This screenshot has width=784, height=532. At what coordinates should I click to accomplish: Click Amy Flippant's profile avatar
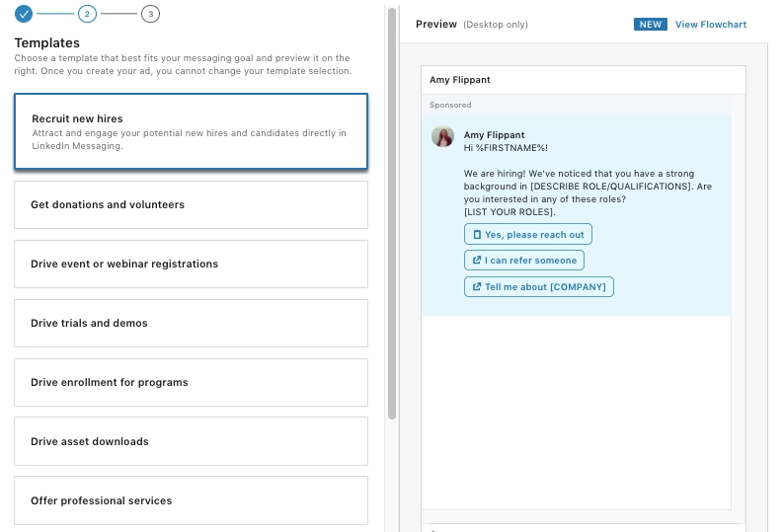442,136
